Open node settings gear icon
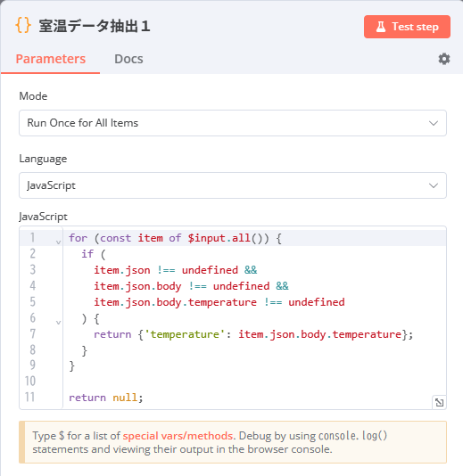Image resolution: width=463 pixels, height=476 pixels. 444,59
